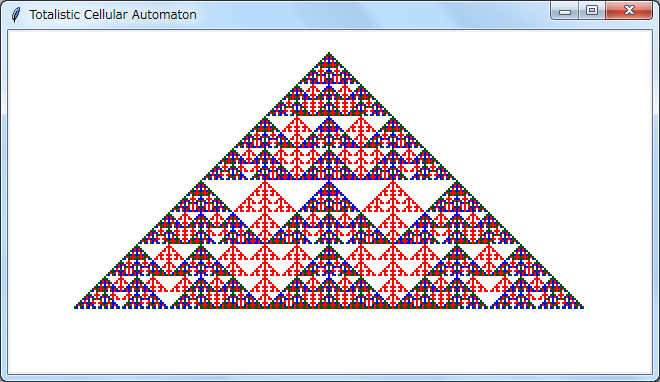Click the Tk feather icon in title bar
This screenshot has width=660, height=382.
click(x=16, y=15)
